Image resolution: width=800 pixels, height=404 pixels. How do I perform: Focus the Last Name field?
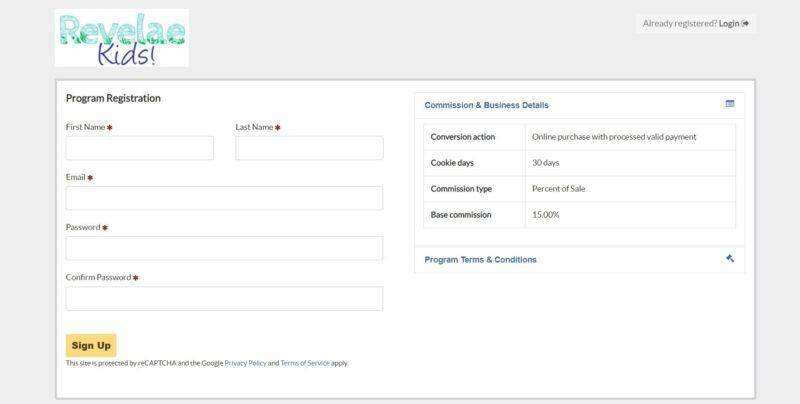309,148
